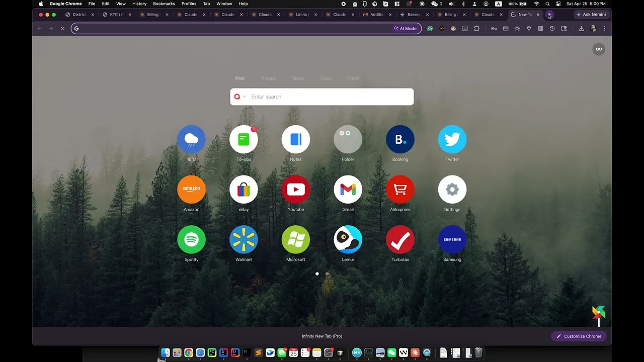Select the first shortcuts page dot

tap(317, 274)
